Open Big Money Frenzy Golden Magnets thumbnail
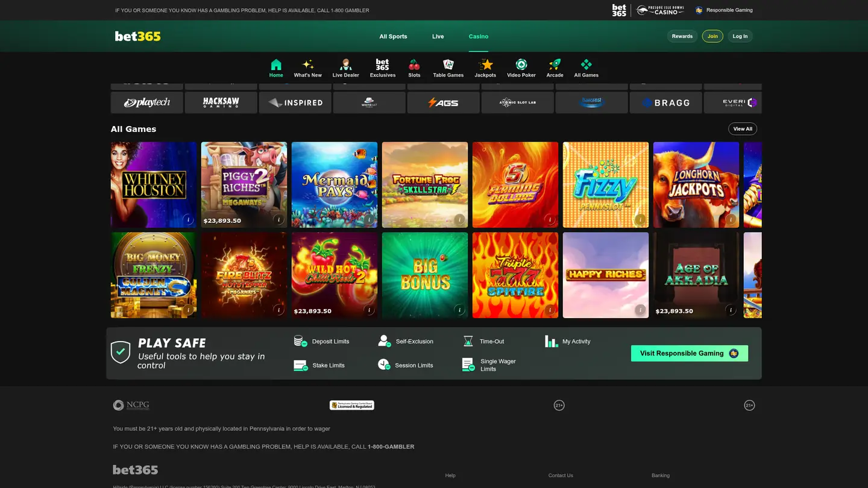The image size is (868, 488). pyautogui.click(x=154, y=275)
